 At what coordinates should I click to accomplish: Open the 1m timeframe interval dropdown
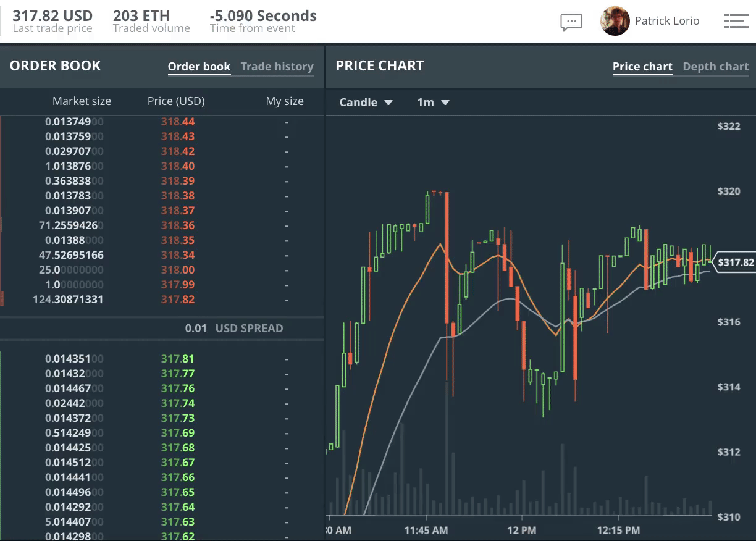pyautogui.click(x=433, y=102)
